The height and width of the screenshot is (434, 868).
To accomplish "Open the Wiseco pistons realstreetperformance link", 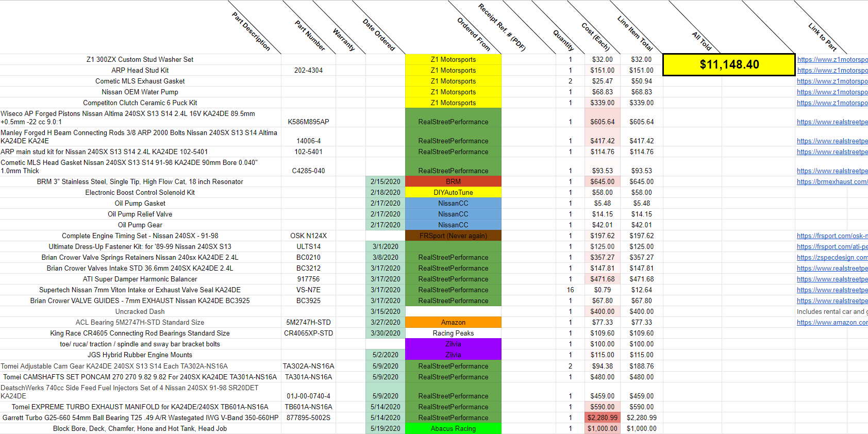I will tap(832, 122).
